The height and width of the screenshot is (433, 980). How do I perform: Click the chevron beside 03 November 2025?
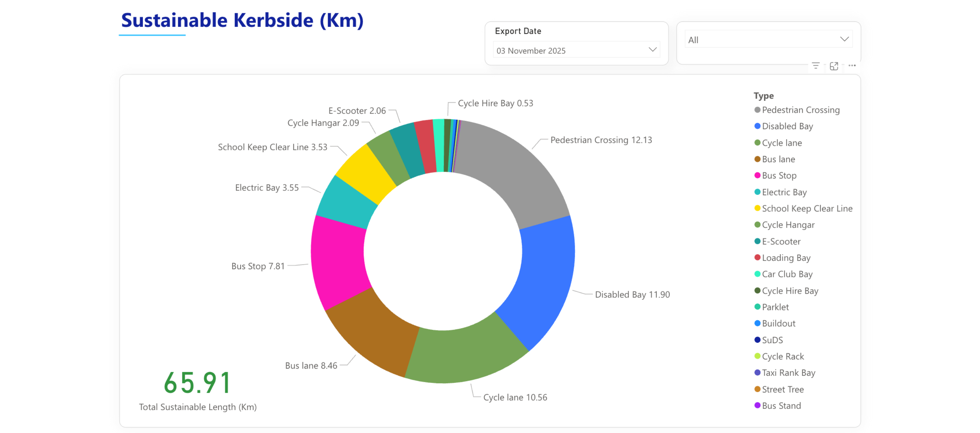pos(652,50)
